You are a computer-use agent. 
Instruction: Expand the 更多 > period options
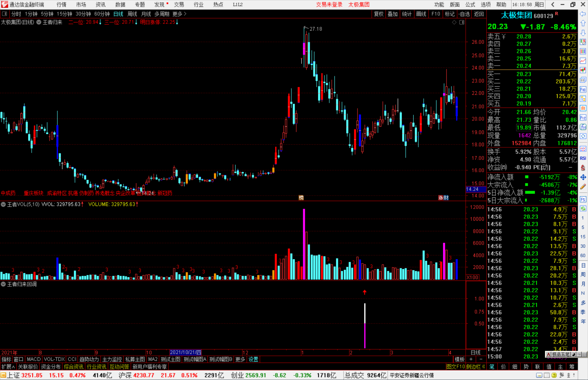click(179, 14)
